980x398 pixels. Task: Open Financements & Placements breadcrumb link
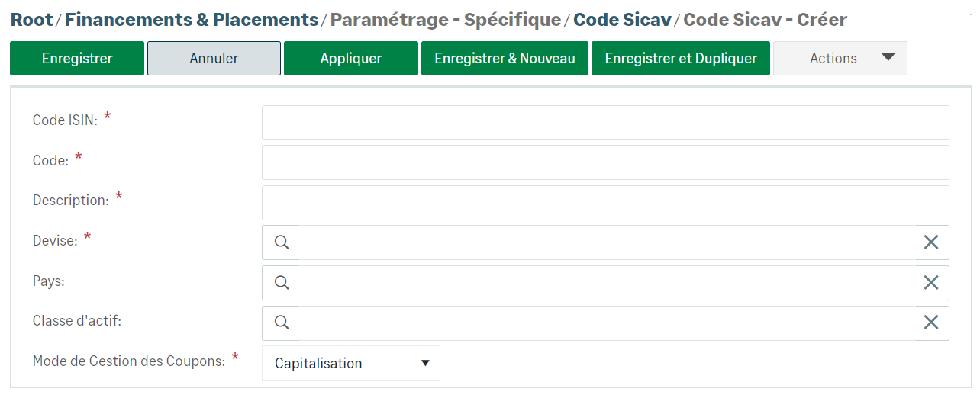pyautogui.click(x=192, y=20)
